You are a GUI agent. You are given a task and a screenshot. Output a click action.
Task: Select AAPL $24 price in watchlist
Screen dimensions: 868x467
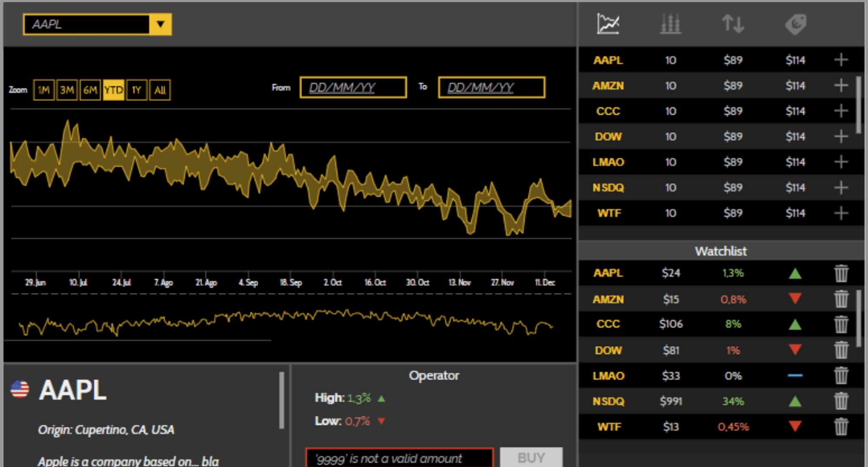click(671, 273)
